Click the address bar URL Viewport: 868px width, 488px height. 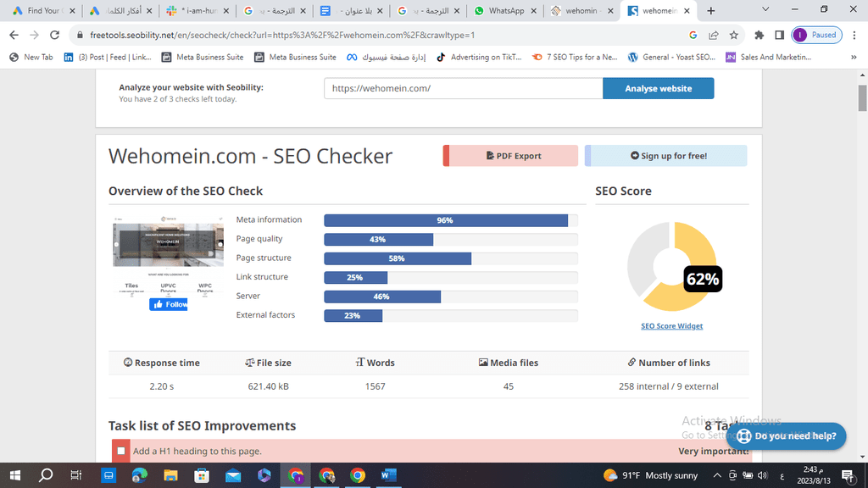282,35
